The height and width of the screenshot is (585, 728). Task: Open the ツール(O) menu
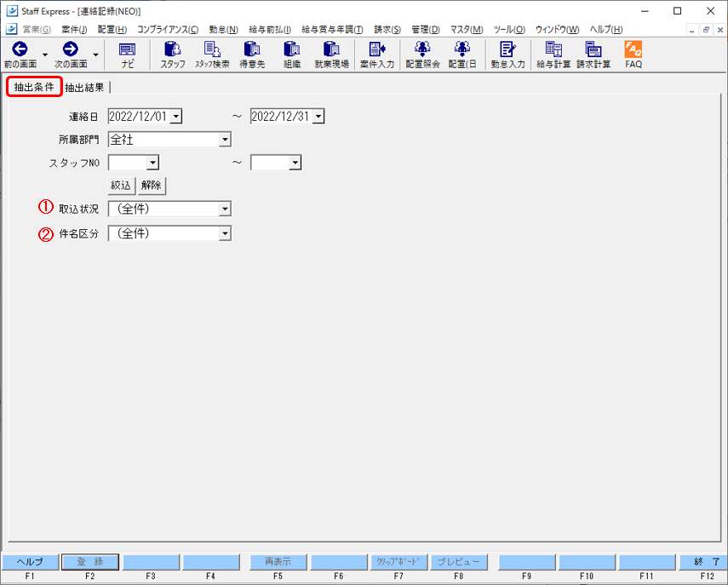pyautogui.click(x=509, y=29)
